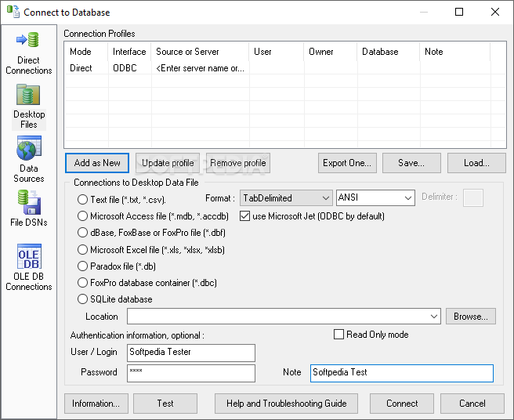Viewport: 514px width, 420px height.
Task: Open the ANSI encoding dropdown
Action: click(x=375, y=198)
